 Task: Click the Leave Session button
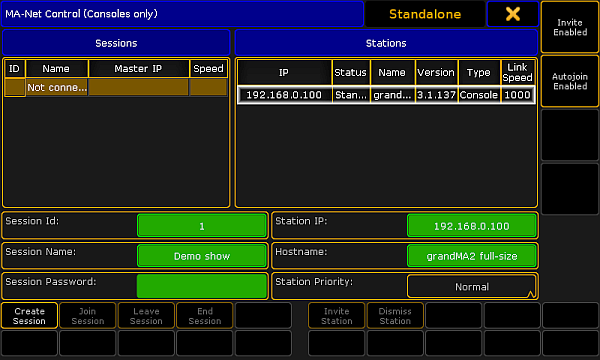point(146,316)
